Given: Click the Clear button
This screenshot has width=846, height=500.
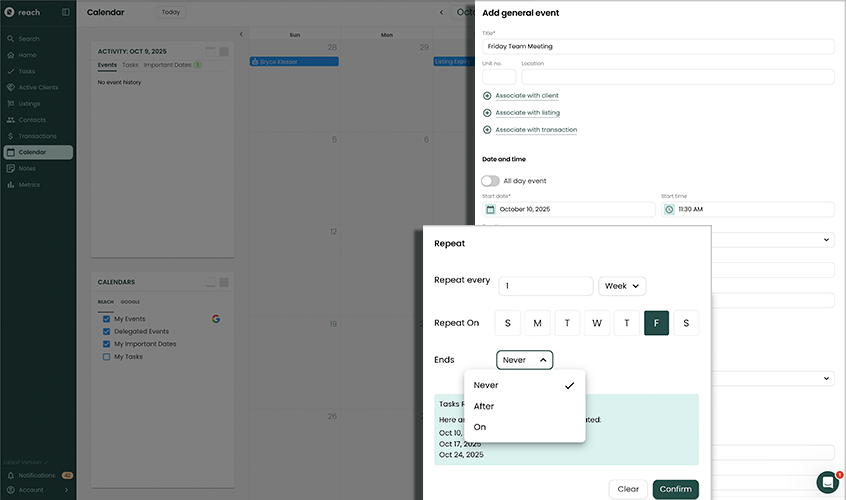Looking at the screenshot, I should click(x=628, y=489).
